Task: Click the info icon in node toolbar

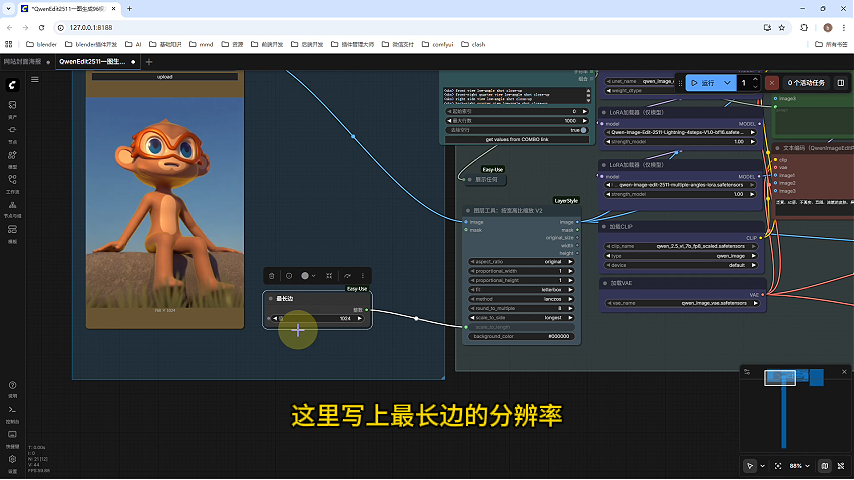Action: tap(289, 276)
